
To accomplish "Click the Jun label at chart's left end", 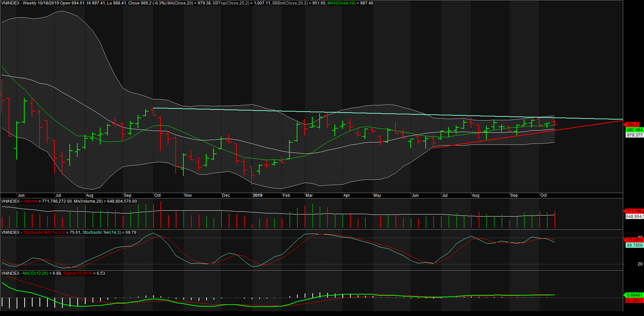I will [21, 196].
